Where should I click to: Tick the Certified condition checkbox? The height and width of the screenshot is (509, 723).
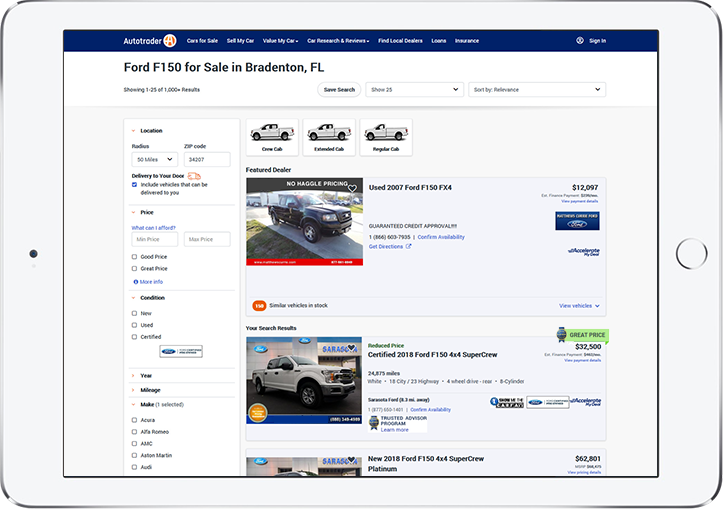(135, 337)
